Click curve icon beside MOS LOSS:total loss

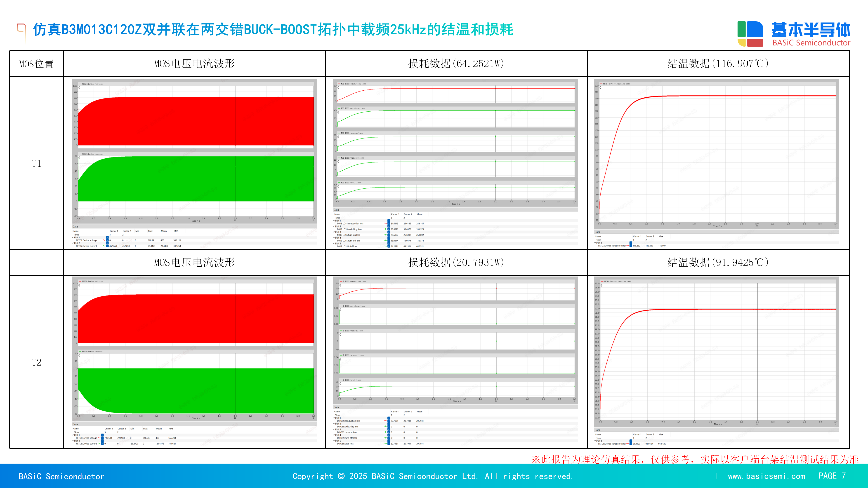[385, 246]
